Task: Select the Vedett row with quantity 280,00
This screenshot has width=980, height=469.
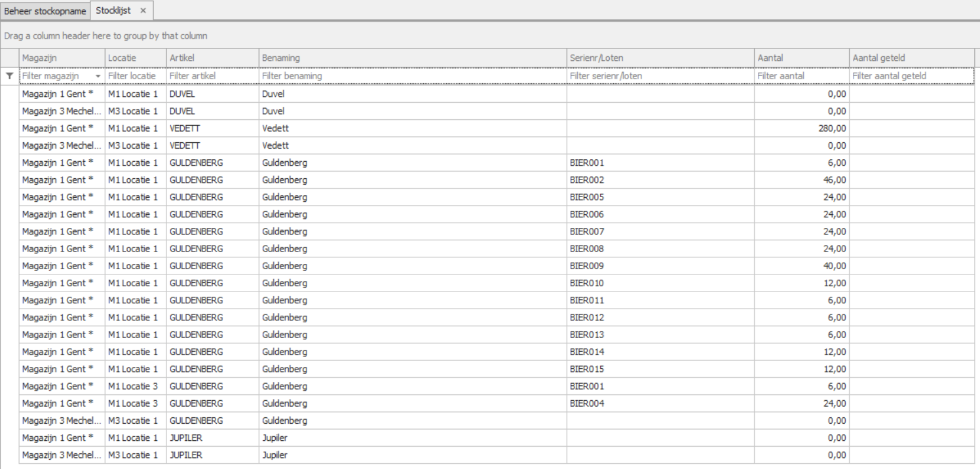Action: 412,128
